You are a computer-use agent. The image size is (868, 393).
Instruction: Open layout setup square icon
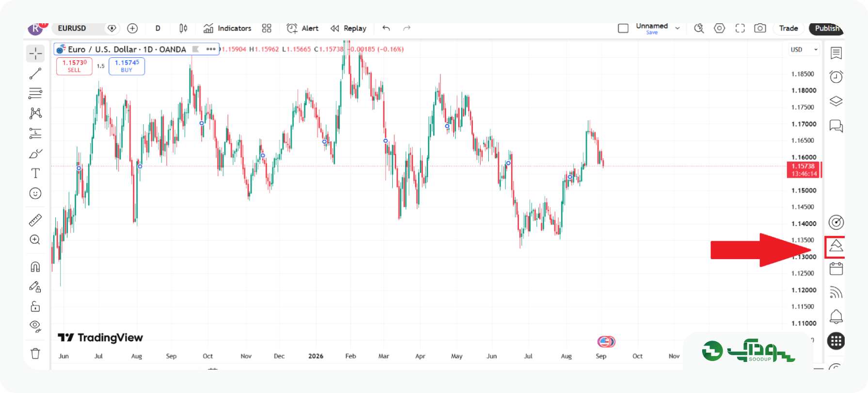(x=623, y=28)
